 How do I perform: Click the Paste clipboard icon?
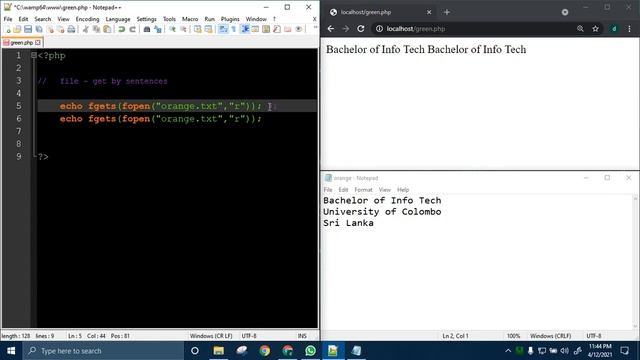pos(107,29)
